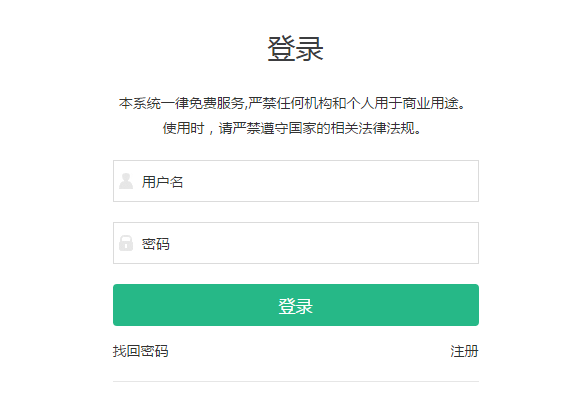
Task: Select the username box to enter account
Action: pyautogui.click(x=296, y=181)
